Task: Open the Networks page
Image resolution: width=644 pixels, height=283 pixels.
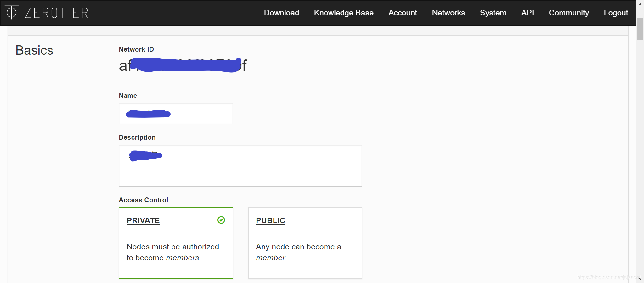Action: tap(448, 13)
